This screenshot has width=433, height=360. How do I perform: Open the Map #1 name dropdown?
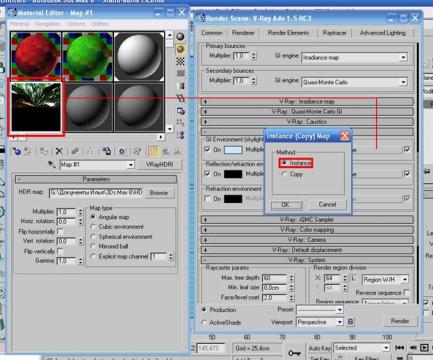131,165
